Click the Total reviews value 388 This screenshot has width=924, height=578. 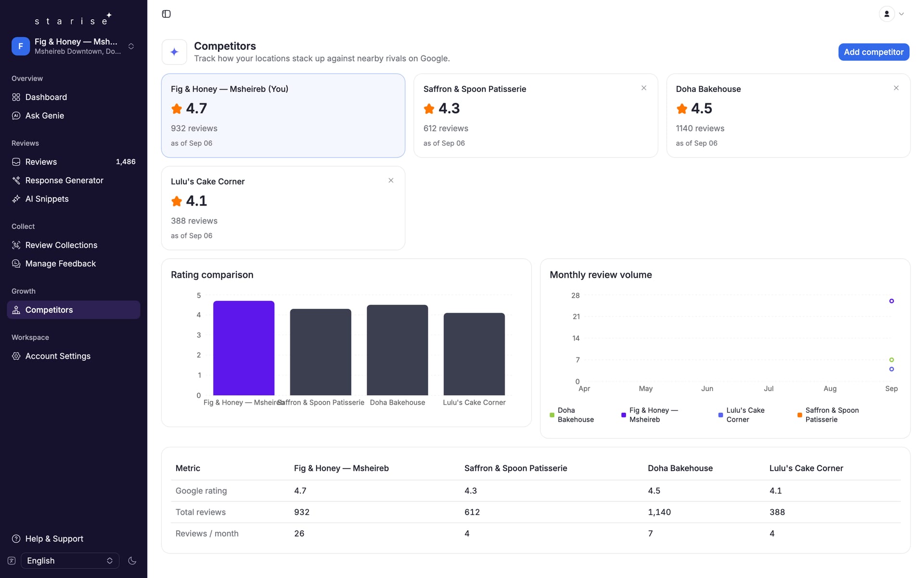pos(777,512)
